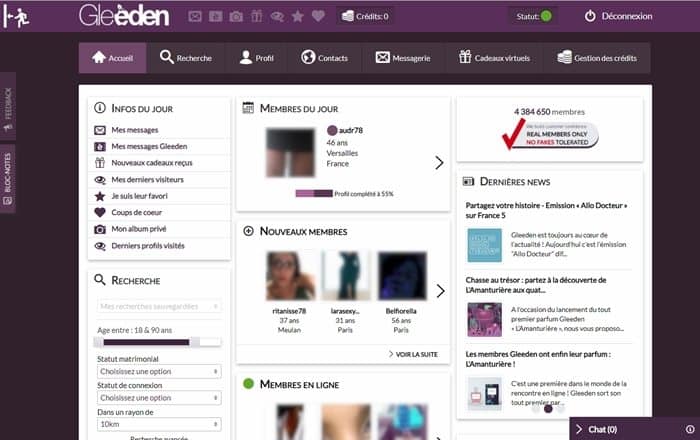Click the heart icon beside Coups de coeur
The height and width of the screenshot is (440, 700).
[100, 212]
